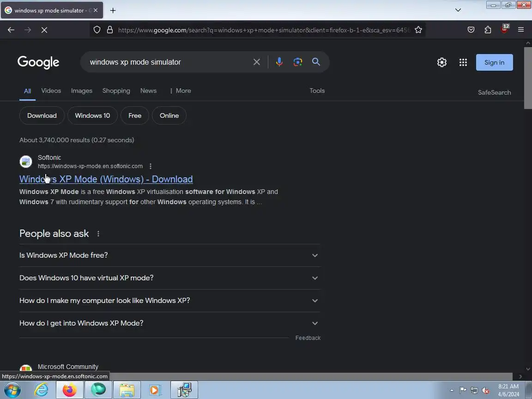Screen dimensions: 532x399
Task: Open Google quick settings gear
Action: pos(442,62)
